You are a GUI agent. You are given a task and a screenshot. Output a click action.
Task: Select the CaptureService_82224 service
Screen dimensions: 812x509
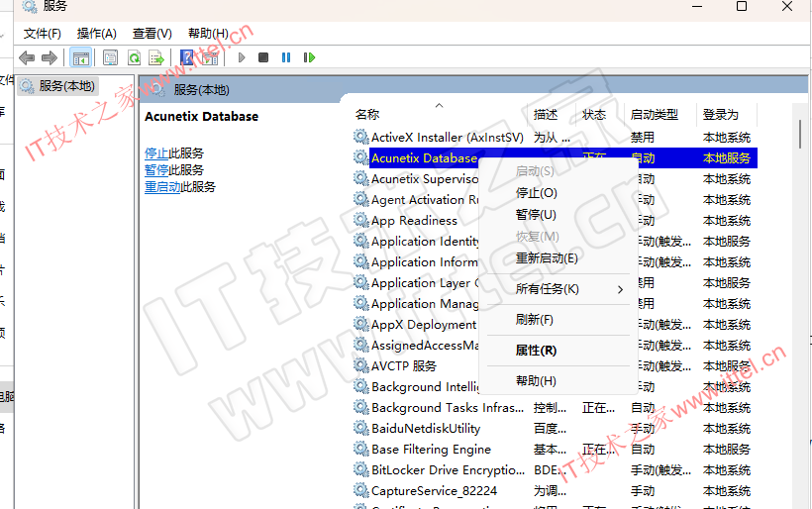click(434, 491)
